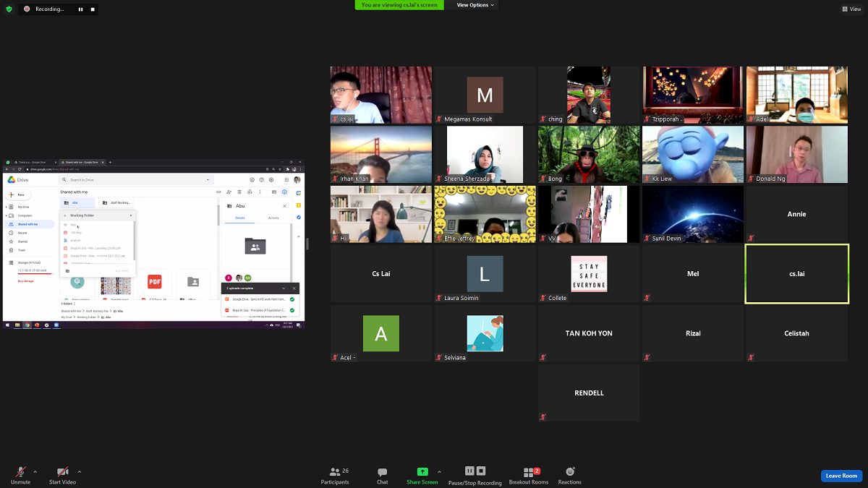This screenshot has height=488, width=868.
Task: Switch to Activity tab in Abu panel
Action: coord(273,218)
